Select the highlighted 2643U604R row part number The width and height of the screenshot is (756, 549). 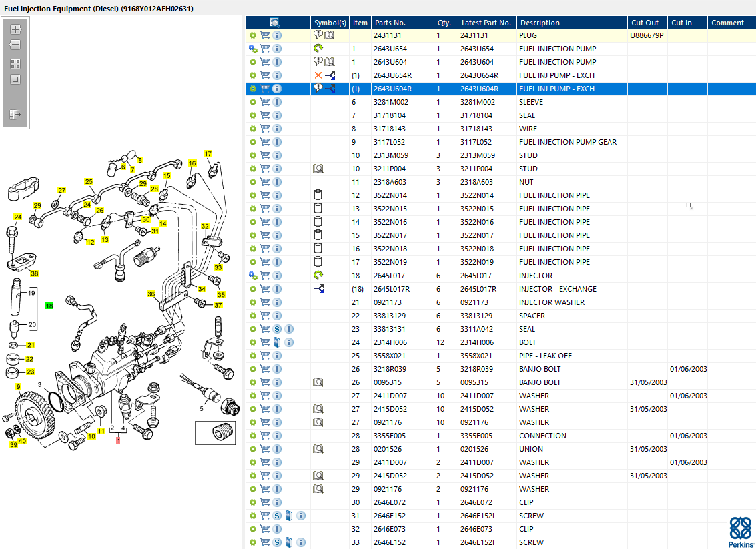click(392, 89)
